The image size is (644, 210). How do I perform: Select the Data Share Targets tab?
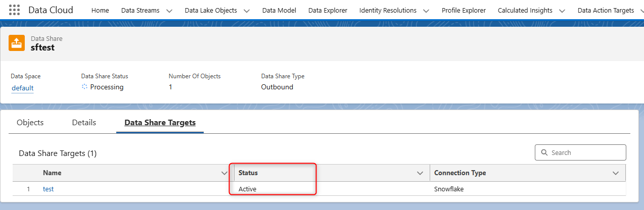(160, 123)
